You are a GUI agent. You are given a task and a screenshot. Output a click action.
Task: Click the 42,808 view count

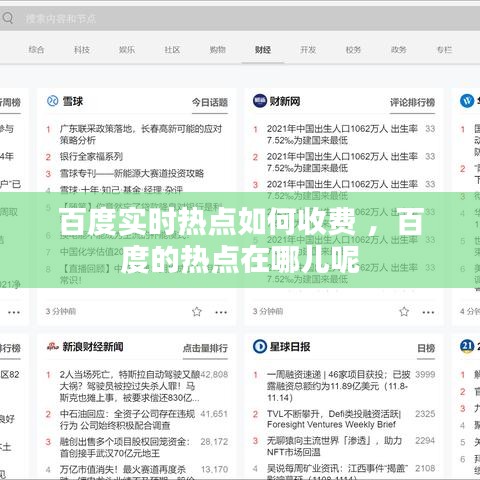point(214,375)
